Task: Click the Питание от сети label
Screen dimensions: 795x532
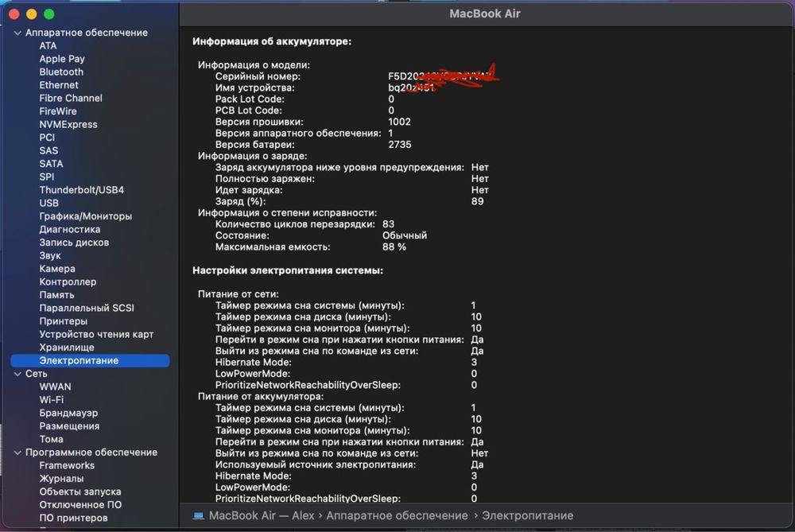Action: tap(238, 294)
